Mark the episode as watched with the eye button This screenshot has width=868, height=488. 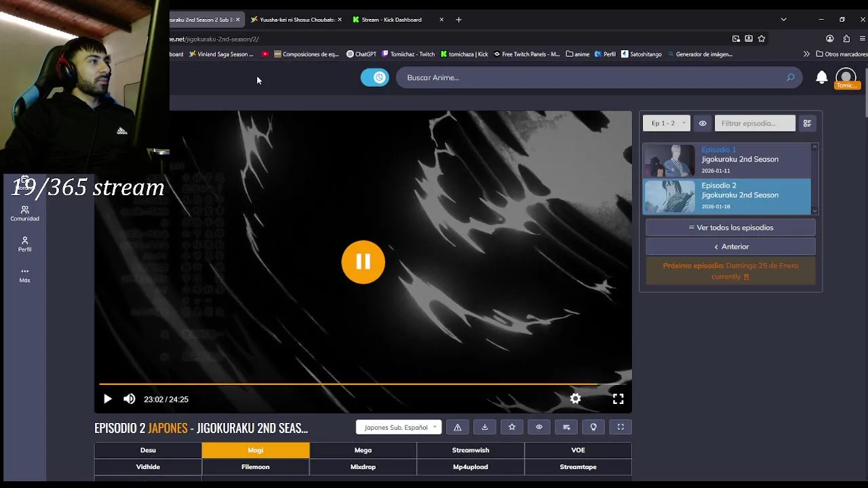point(539,427)
